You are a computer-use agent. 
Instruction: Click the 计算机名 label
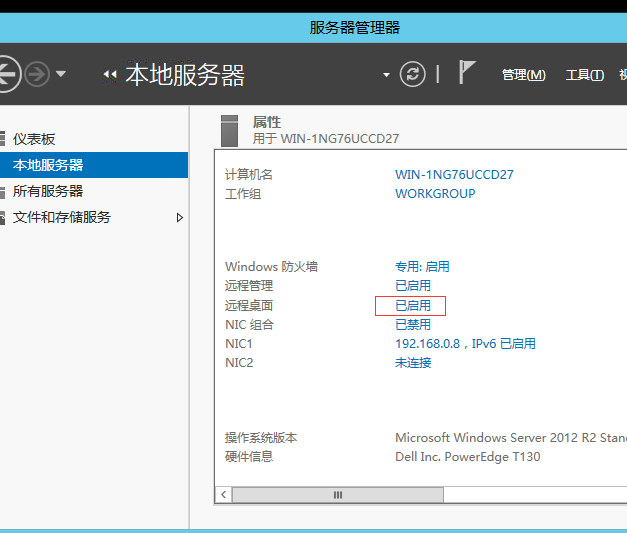249,175
